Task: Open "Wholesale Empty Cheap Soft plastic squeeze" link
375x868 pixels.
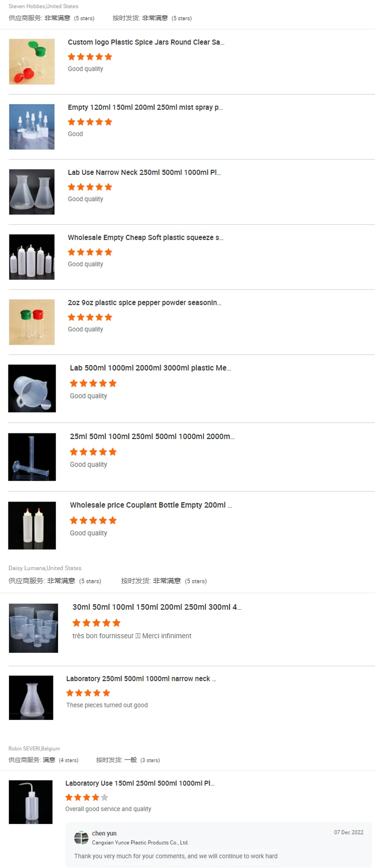Action: click(145, 237)
